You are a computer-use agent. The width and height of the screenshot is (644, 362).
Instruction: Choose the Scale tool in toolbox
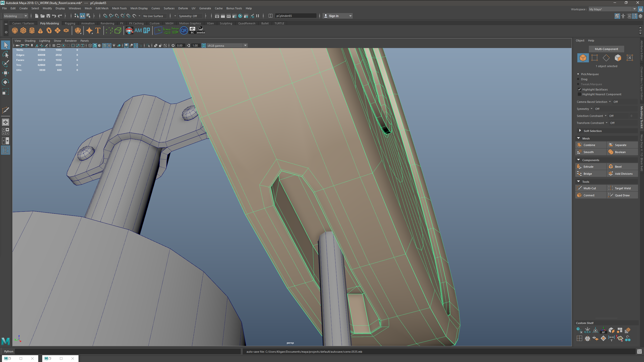point(6,92)
